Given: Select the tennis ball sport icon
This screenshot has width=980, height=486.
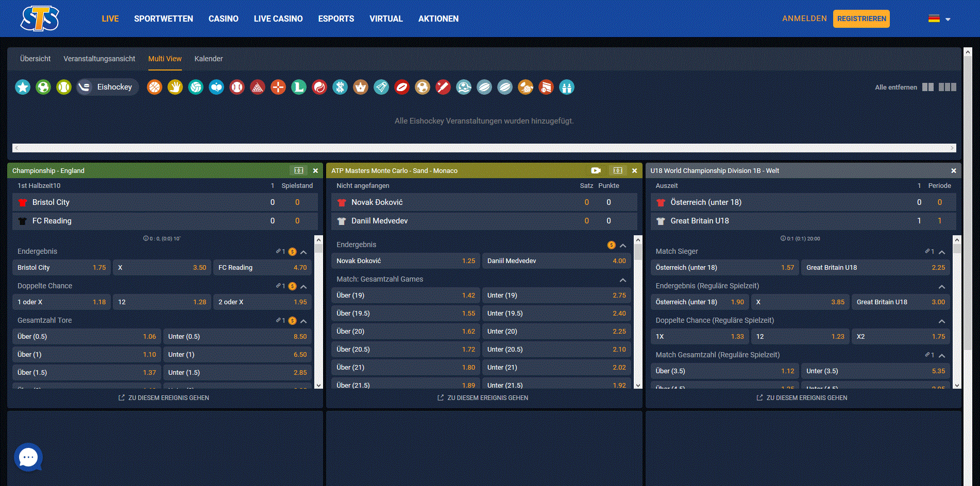Looking at the screenshot, I should pos(64,87).
